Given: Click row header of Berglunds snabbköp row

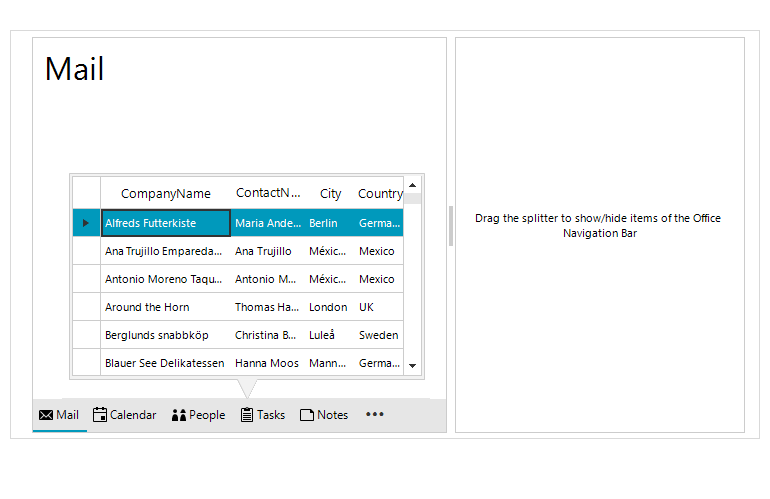Looking at the screenshot, I should point(86,335).
